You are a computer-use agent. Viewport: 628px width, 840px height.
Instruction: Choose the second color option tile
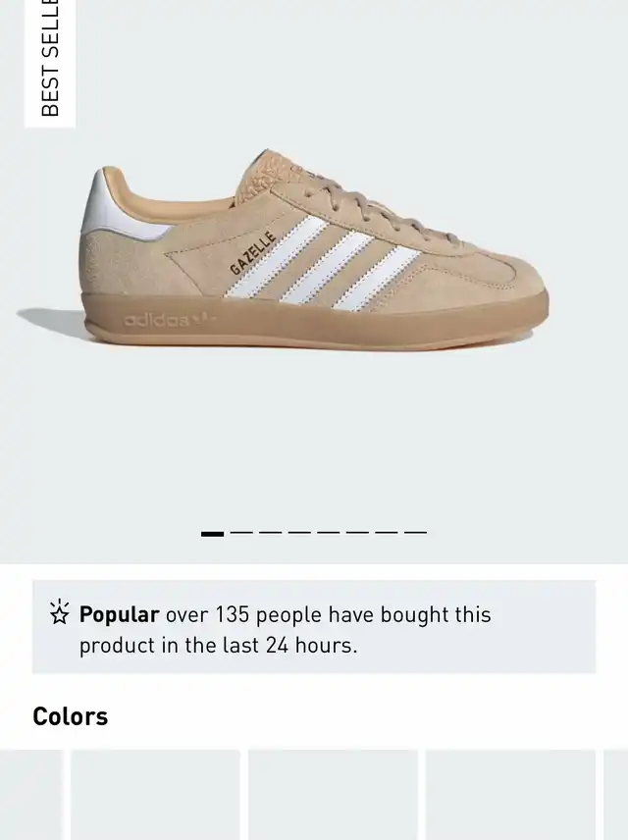155,795
